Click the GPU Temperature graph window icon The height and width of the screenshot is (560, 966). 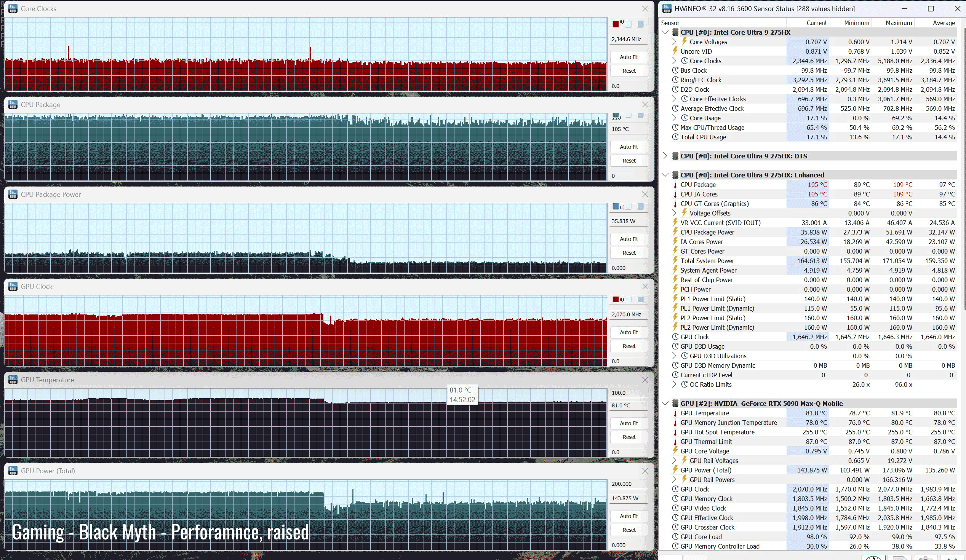coord(13,380)
